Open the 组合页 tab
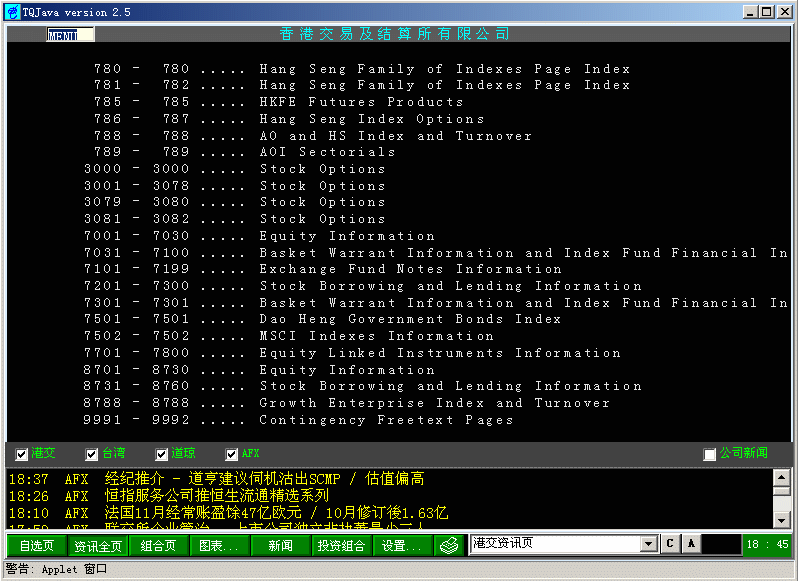 pos(158,545)
